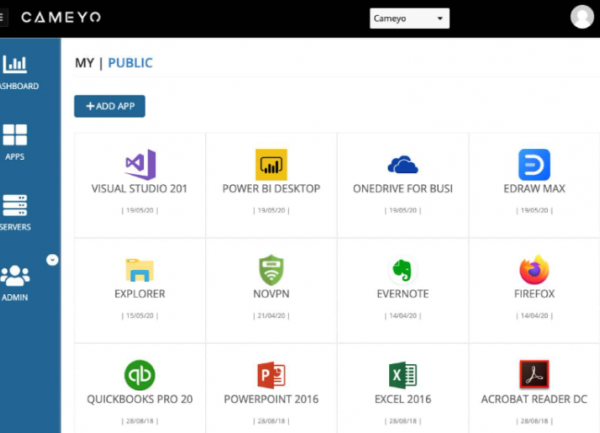Open the Cameyo account dropdown
Viewport: 600px width, 433px height.
pos(409,18)
